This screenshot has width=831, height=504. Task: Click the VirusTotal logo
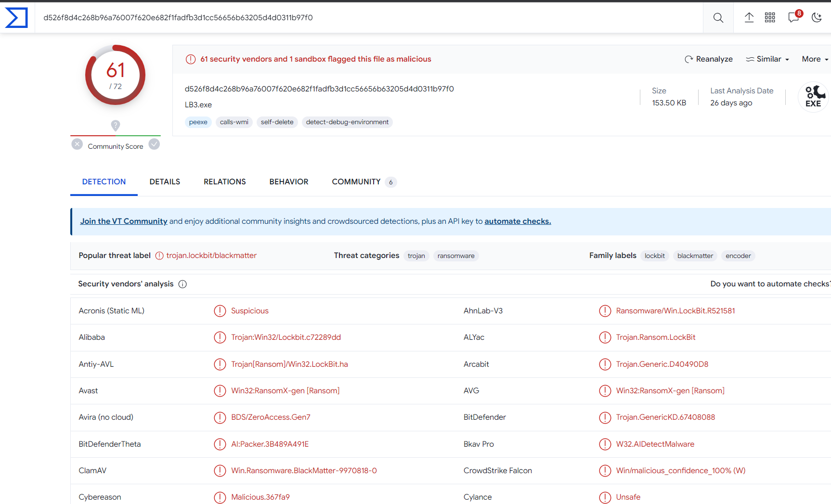[16, 17]
